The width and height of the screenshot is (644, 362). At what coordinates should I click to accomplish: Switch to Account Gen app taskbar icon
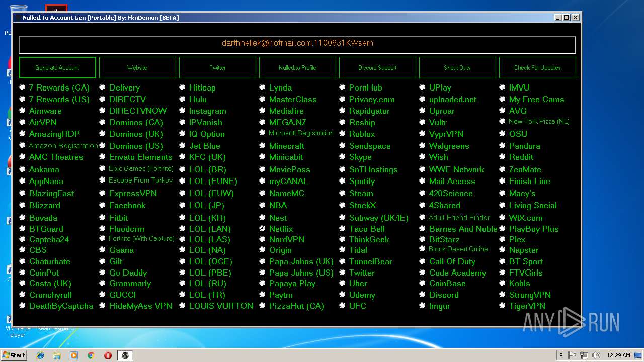(125, 355)
